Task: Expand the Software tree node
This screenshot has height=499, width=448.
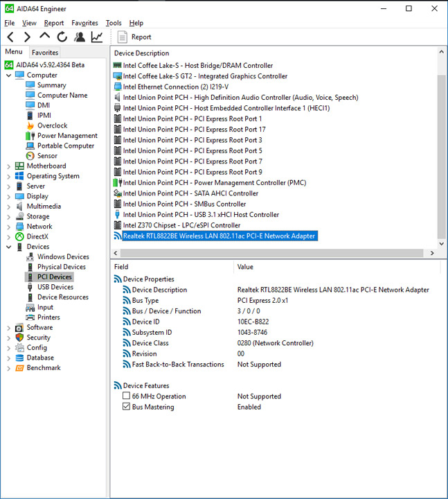Action: click(x=8, y=328)
